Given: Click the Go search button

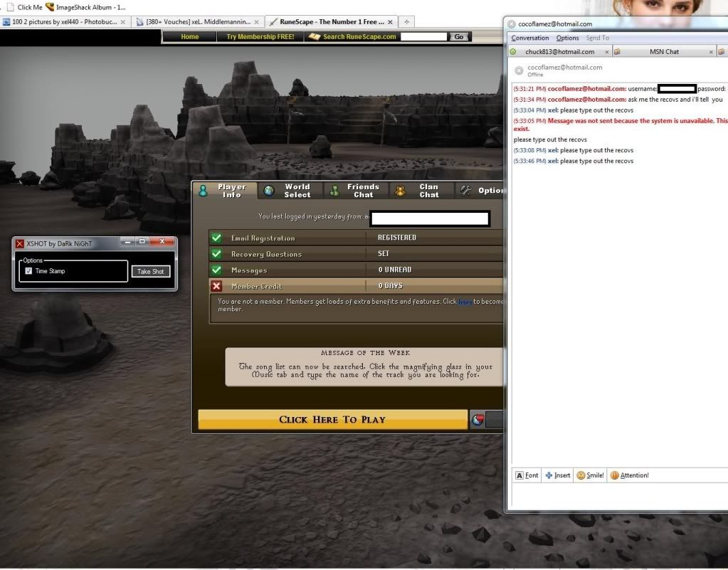Looking at the screenshot, I should point(459,37).
